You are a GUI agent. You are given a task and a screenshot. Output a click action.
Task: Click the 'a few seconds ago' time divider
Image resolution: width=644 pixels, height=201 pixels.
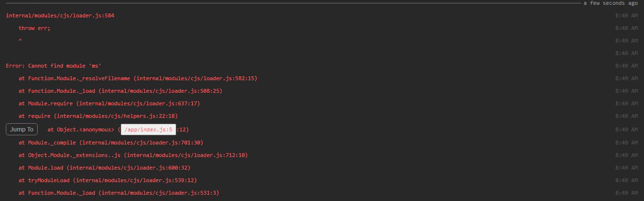coord(610,3)
